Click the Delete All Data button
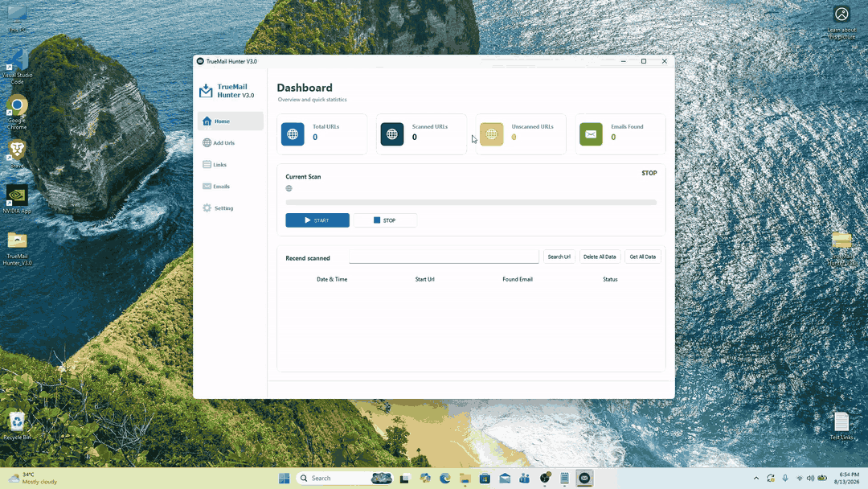This screenshot has width=868, height=489. pos(600,257)
